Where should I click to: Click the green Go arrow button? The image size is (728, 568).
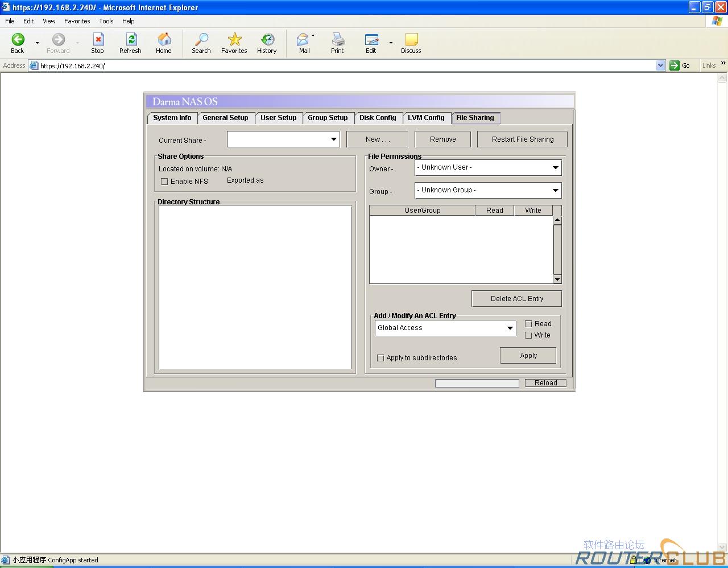click(675, 65)
